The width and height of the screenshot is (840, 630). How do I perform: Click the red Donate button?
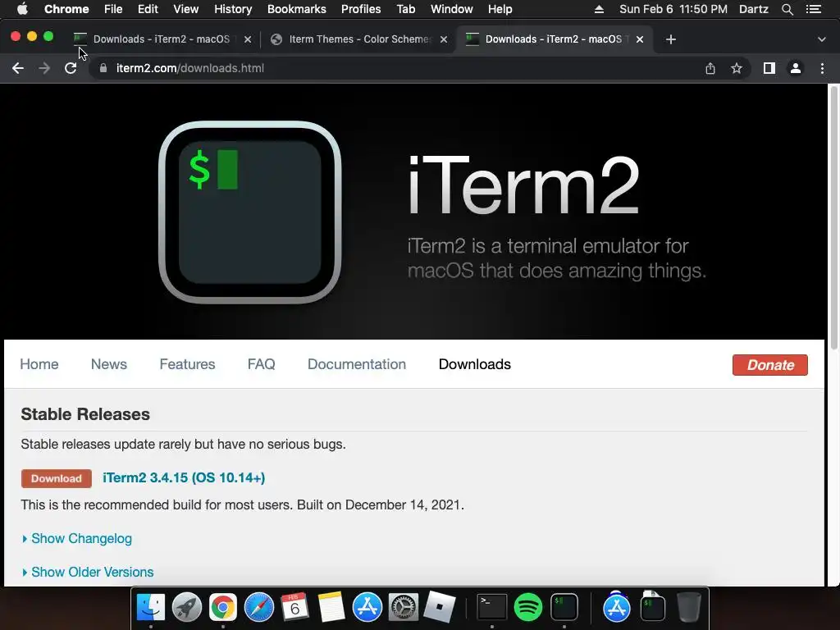(x=769, y=365)
